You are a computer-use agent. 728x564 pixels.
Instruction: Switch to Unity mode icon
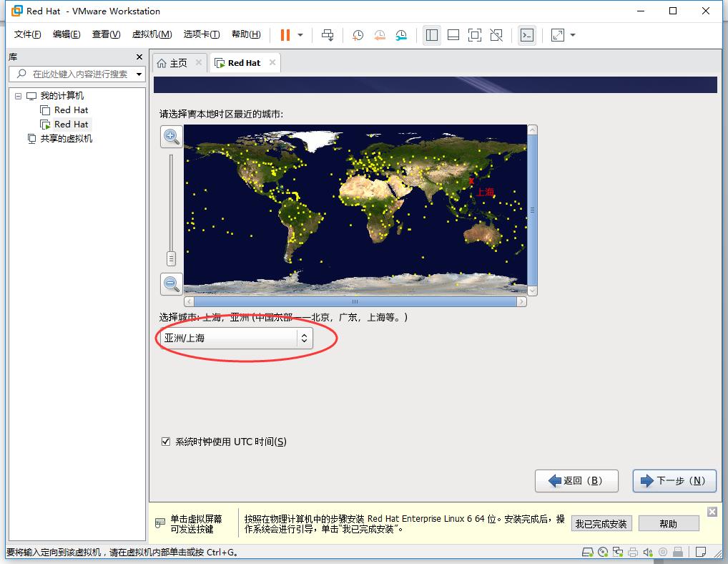click(x=496, y=35)
